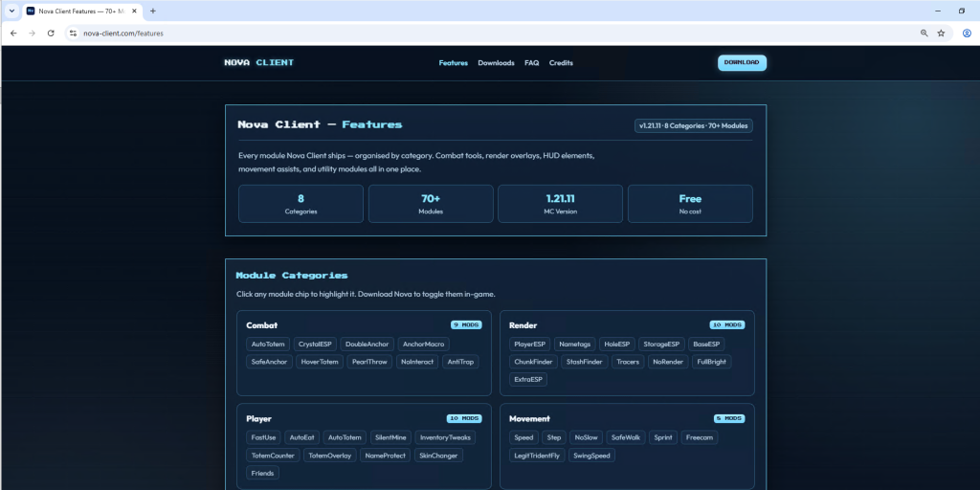This screenshot has height=490, width=980.
Task: Highlight the Freecam module chip
Action: coord(700,437)
